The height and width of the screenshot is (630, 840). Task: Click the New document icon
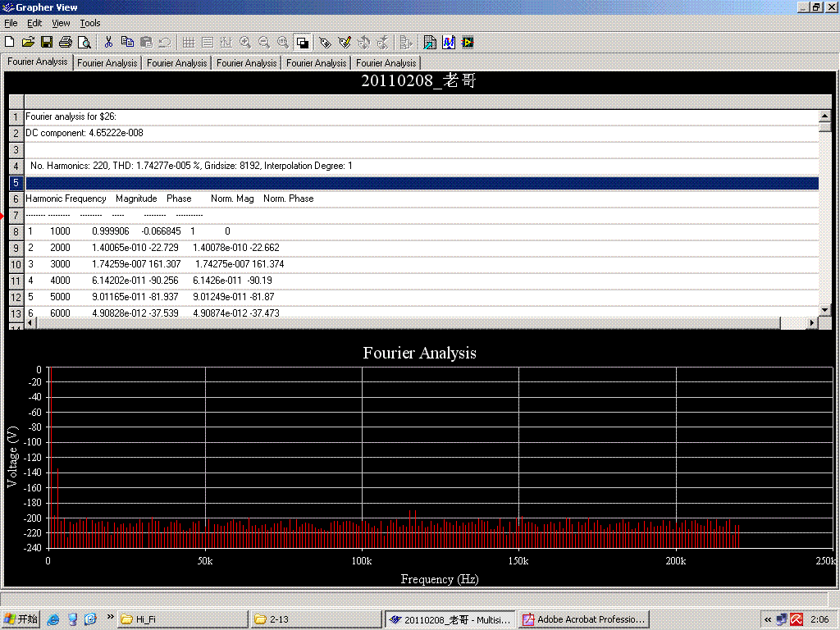point(10,42)
